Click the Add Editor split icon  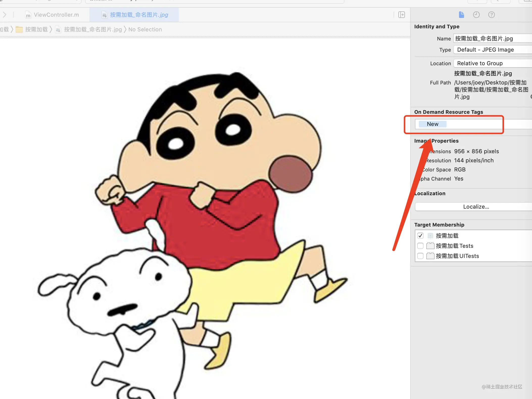tap(401, 15)
